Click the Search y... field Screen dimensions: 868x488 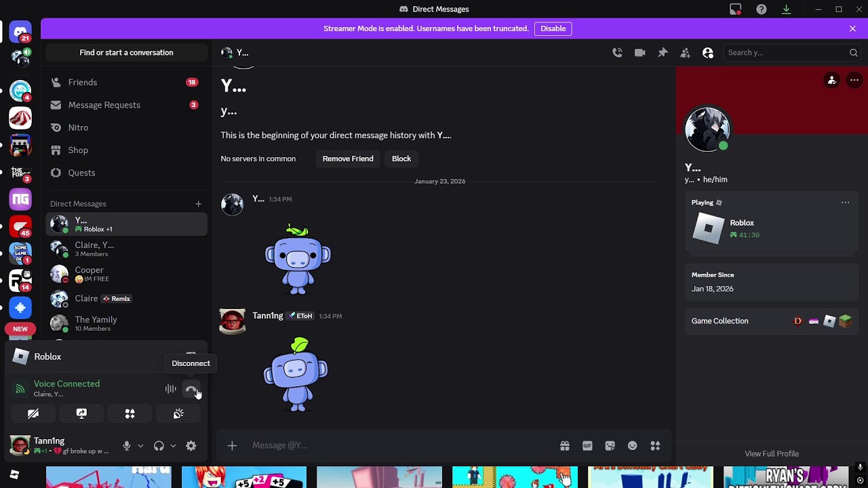tap(792, 52)
